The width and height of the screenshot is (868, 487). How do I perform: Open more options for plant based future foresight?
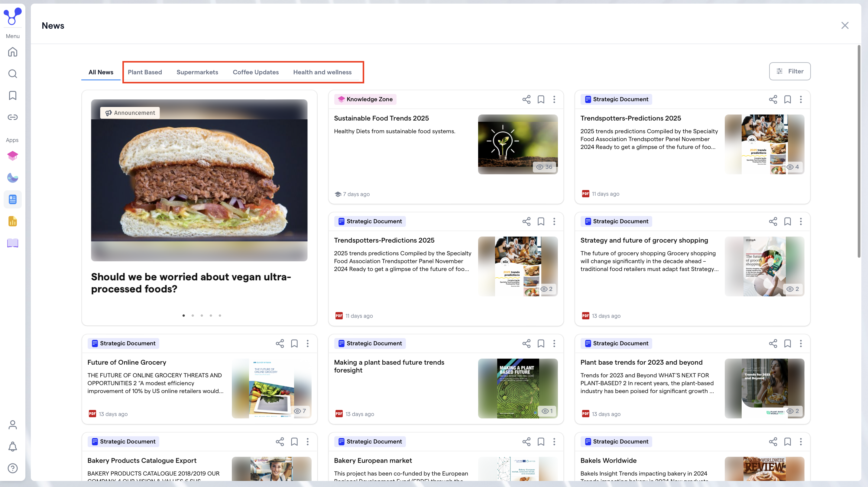click(x=554, y=343)
